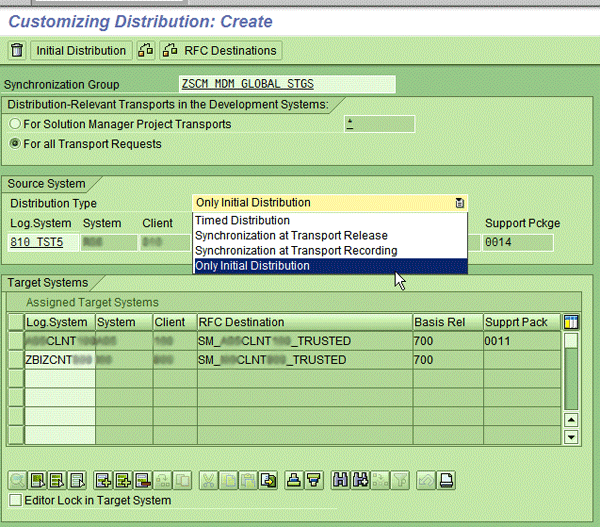Click the greyed icon between Find Next and Filter

380,480
